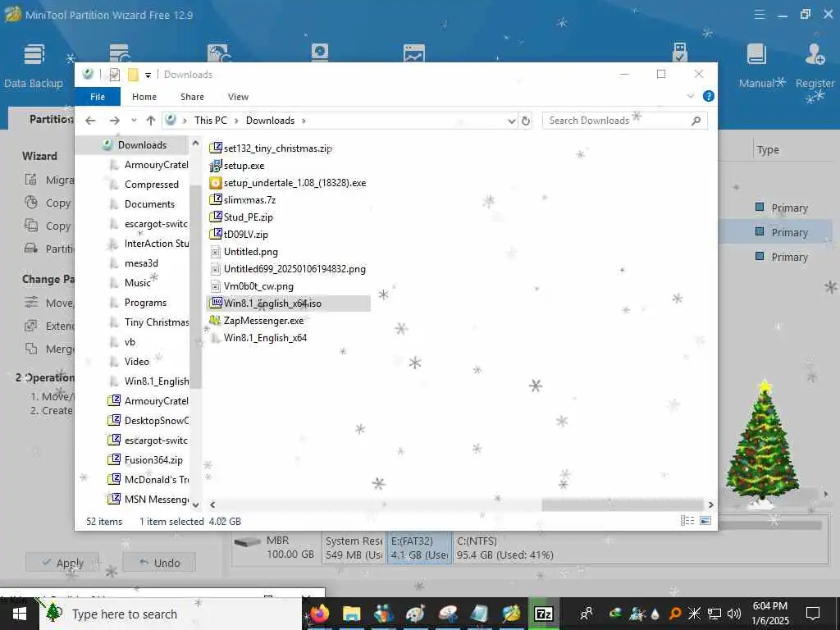
Task: Select Fusion364.zip in navigation pane
Action: (145, 459)
